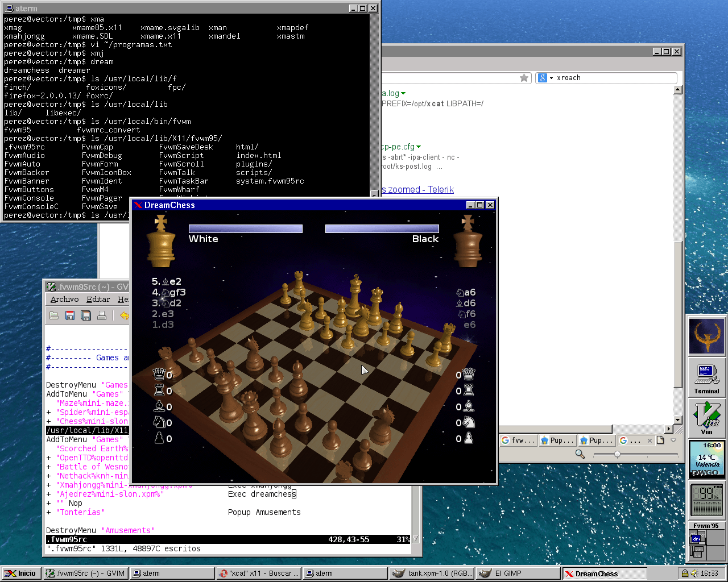Click the CPU load monitor applet

[x=707, y=500]
